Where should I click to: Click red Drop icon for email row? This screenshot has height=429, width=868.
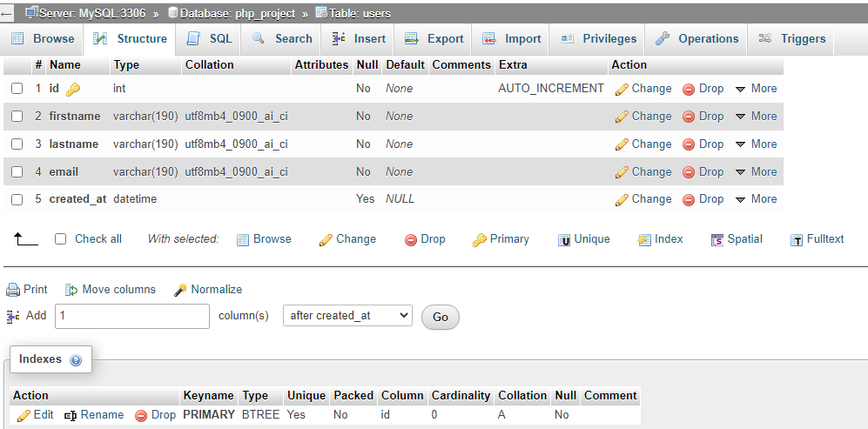point(688,172)
